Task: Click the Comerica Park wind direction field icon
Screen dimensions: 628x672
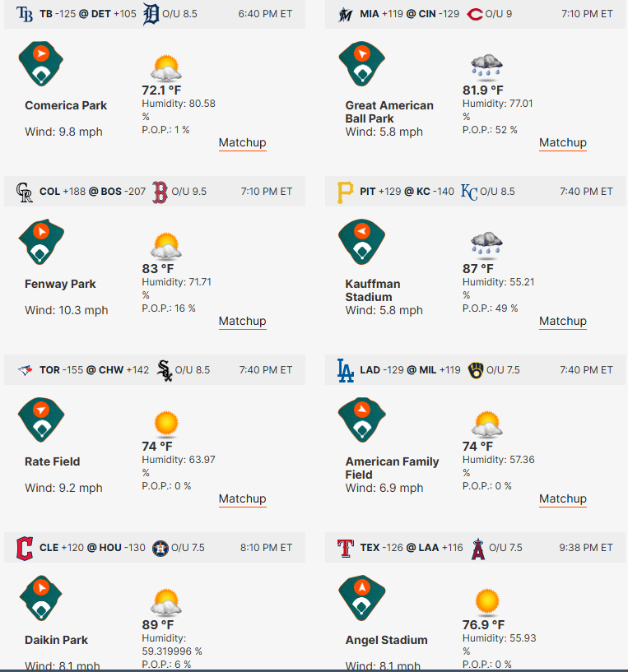Action: tap(41, 64)
